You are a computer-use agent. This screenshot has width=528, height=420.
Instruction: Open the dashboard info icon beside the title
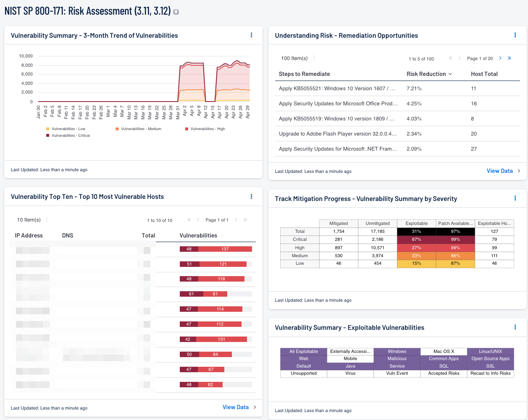point(176,12)
